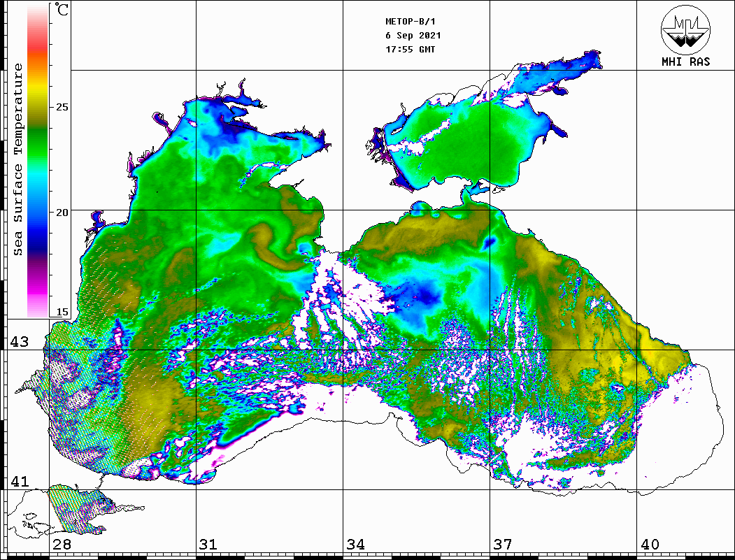Click the 25 value on temperature scale
Screen dimensions: 735x560
[62, 107]
